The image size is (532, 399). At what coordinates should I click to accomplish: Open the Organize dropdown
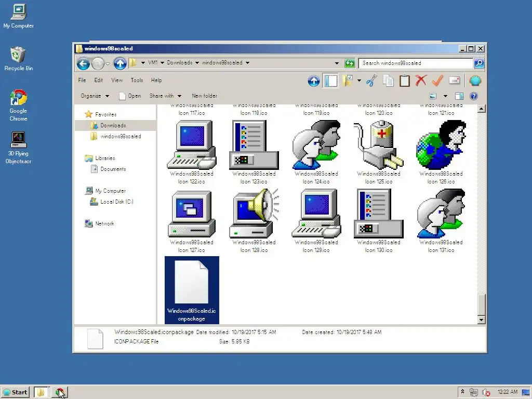[95, 96]
